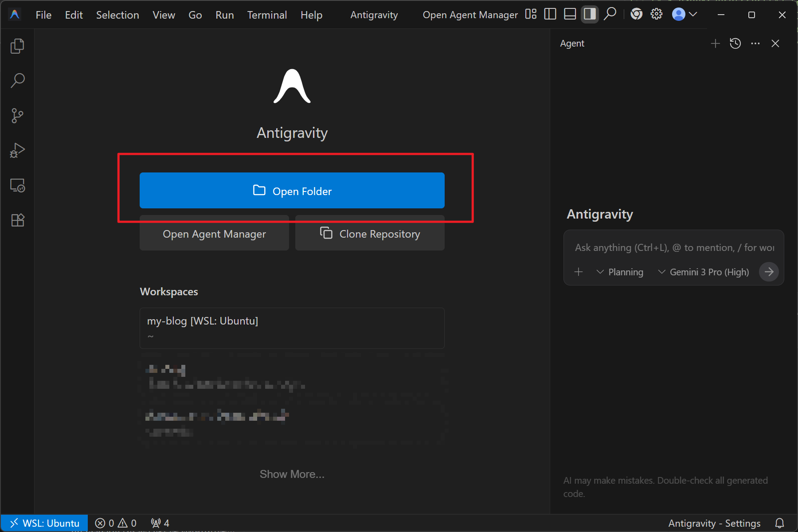This screenshot has width=798, height=532.
Task: Click the WSL: Ubuntu remote status indicator
Action: [x=44, y=523]
